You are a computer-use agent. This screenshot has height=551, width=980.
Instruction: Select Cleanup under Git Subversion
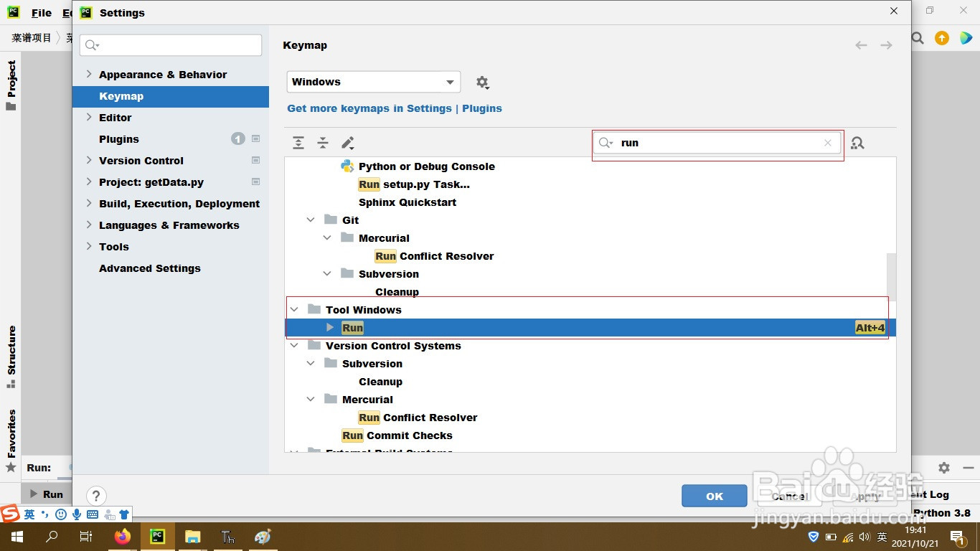397,292
